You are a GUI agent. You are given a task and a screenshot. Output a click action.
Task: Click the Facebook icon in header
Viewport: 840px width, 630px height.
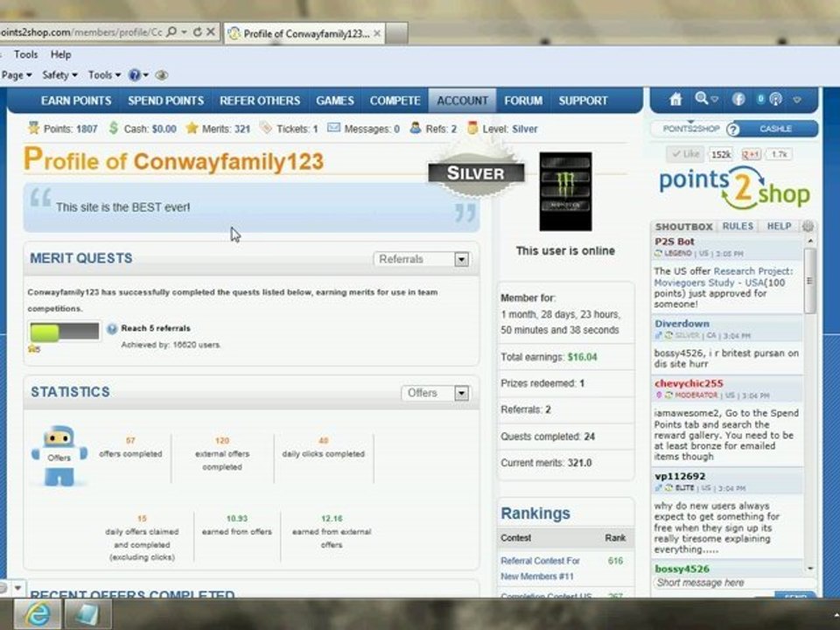[738, 99]
